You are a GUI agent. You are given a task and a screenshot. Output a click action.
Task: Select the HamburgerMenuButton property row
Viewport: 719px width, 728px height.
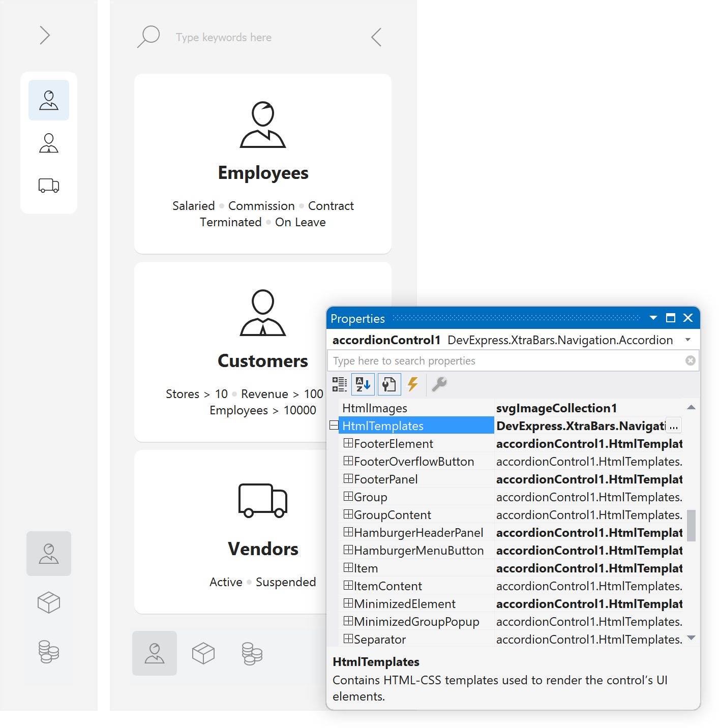pos(418,551)
